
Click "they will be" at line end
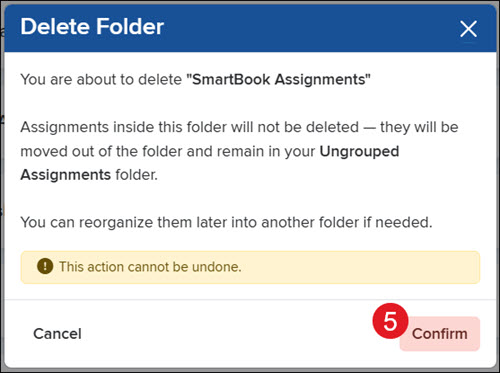click(x=419, y=127)
